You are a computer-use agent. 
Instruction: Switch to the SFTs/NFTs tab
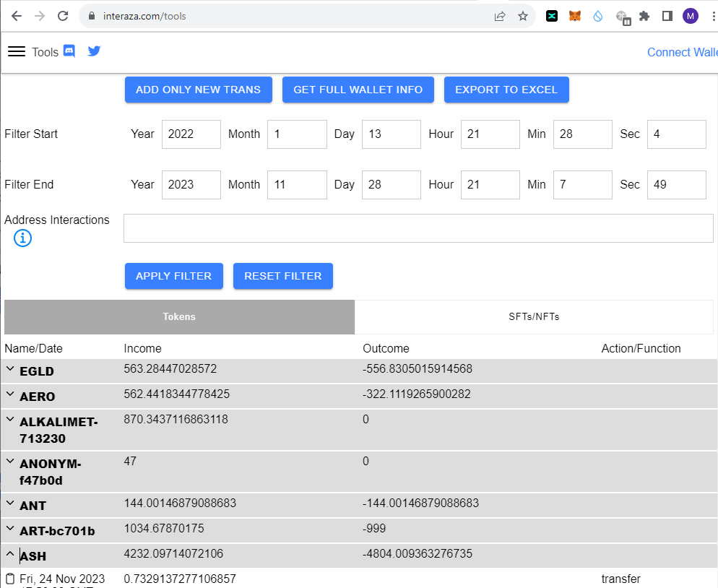point(535,316)
